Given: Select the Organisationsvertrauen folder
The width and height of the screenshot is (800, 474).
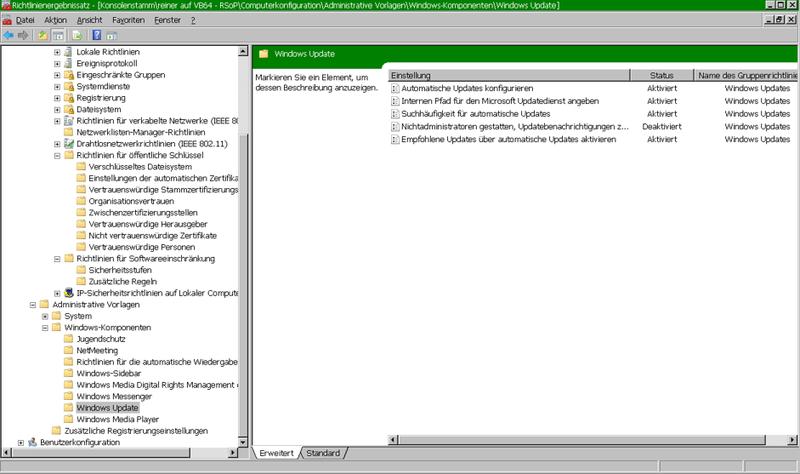Looking at the screenshot, I should click(131, 201).
